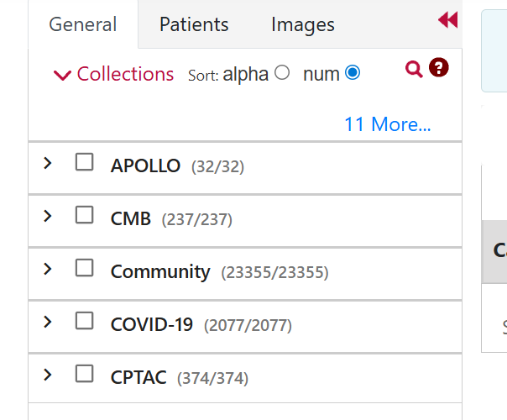The height and width of the screenshot is (420, 507).
Task: Switch to the Patients tab
Action: point(194,24)
